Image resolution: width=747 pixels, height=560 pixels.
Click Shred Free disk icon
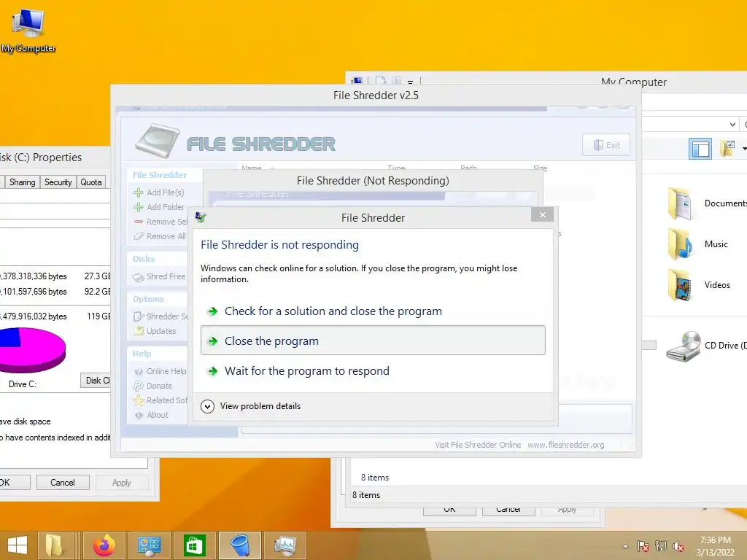(x=138, y=277)
